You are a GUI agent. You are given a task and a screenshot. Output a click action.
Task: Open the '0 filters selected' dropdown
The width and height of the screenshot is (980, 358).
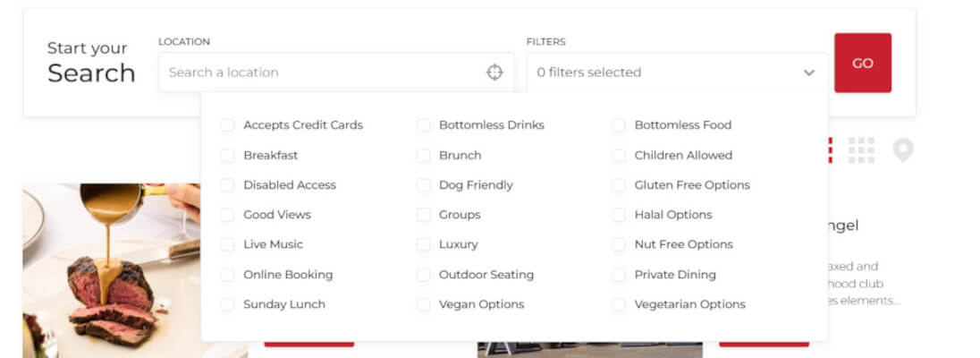[x=677, y=72]
